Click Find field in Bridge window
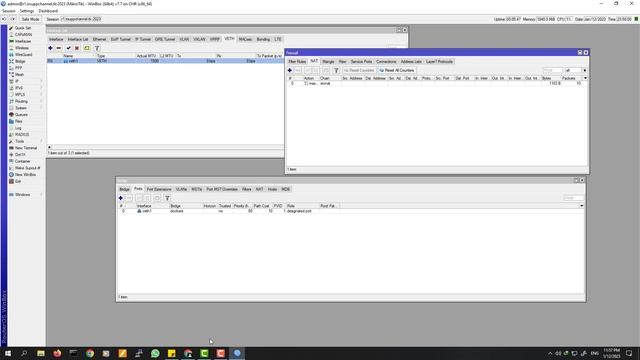This screenshot has width=640, height=360. point(573,198)
